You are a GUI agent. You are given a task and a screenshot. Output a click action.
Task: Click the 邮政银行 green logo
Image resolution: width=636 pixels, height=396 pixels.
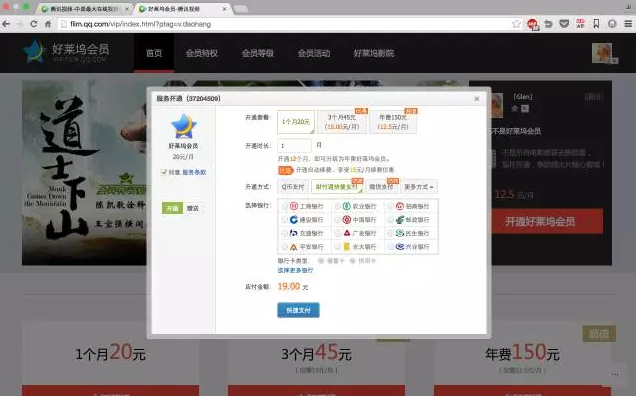[400, 220]
